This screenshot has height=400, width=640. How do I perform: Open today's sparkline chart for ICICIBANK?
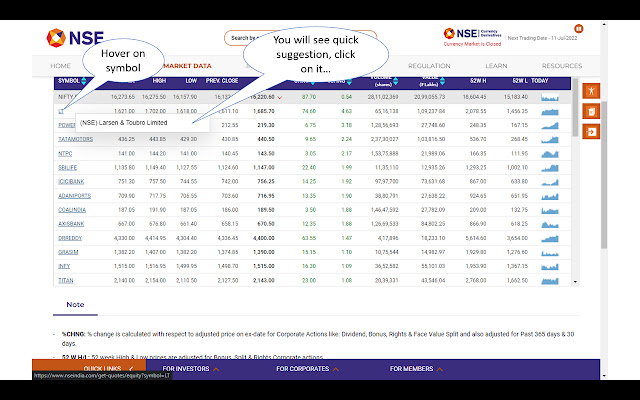(549, 182)
